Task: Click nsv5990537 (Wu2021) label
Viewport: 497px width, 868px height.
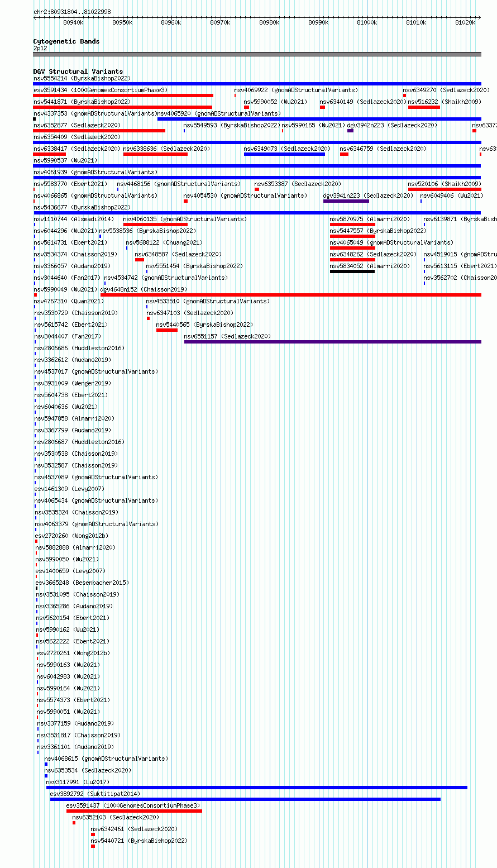Action: coord(65,160)
